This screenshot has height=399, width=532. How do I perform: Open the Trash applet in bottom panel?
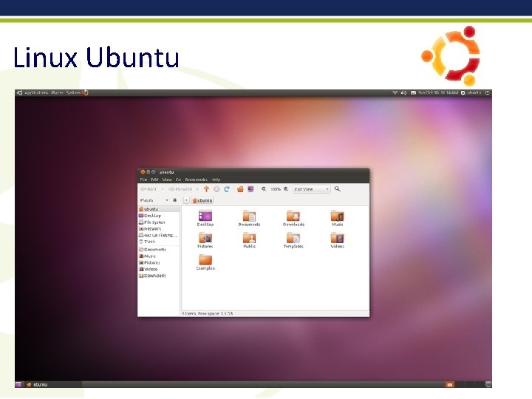coord(488,384)
